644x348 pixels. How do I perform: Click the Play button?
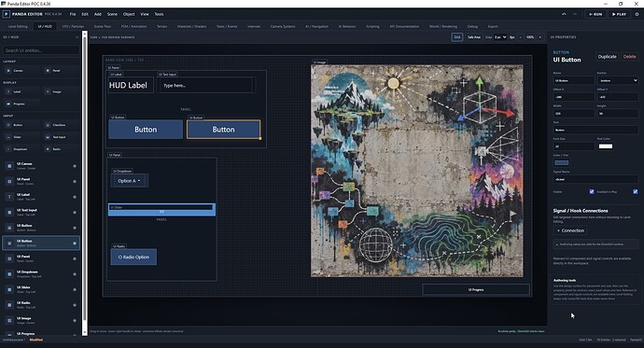point(619,14)
